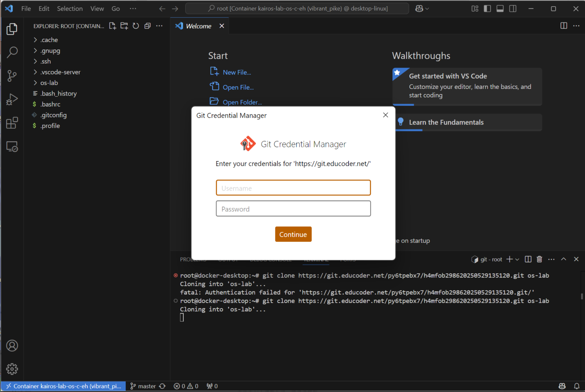Synchronize changes in status bar
Screen dimensions: 585x392
coord(162,386)
